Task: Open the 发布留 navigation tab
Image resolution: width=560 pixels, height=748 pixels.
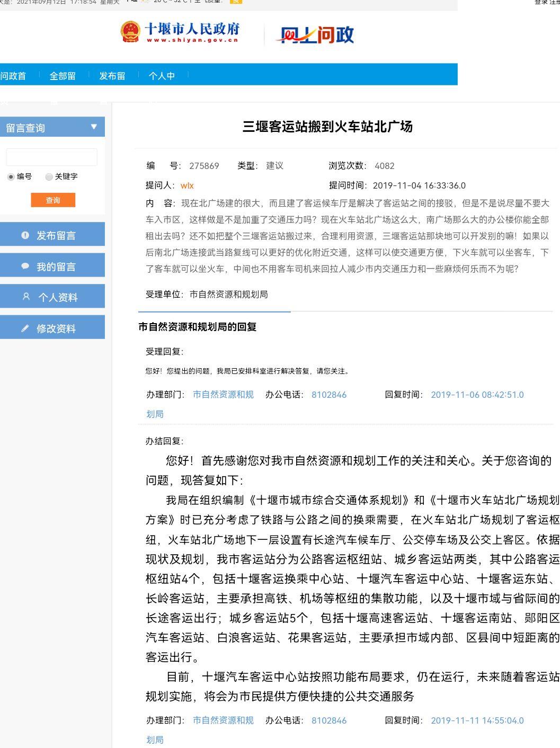Action: pyautogui.click(x=112, y=76)
